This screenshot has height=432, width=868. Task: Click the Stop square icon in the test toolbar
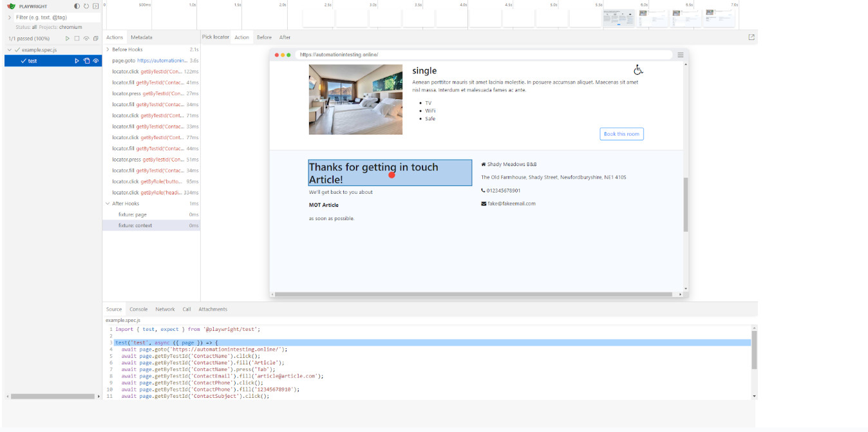(77, 39)
